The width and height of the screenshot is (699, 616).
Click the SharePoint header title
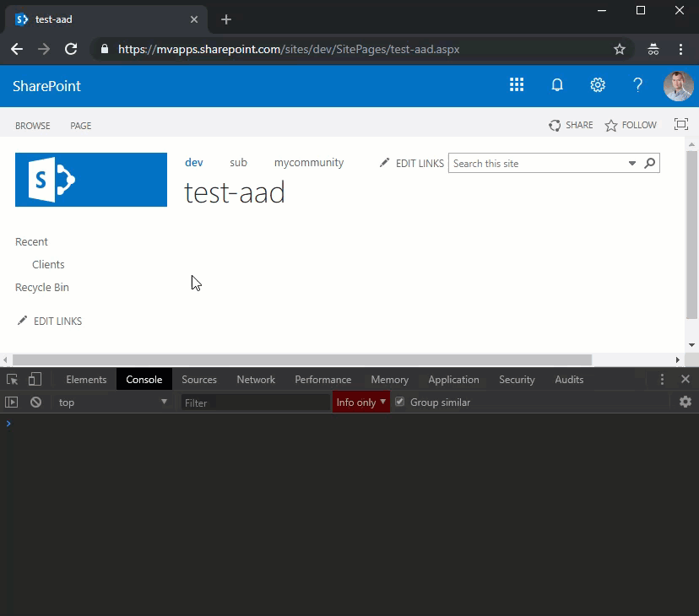[46, 86]
